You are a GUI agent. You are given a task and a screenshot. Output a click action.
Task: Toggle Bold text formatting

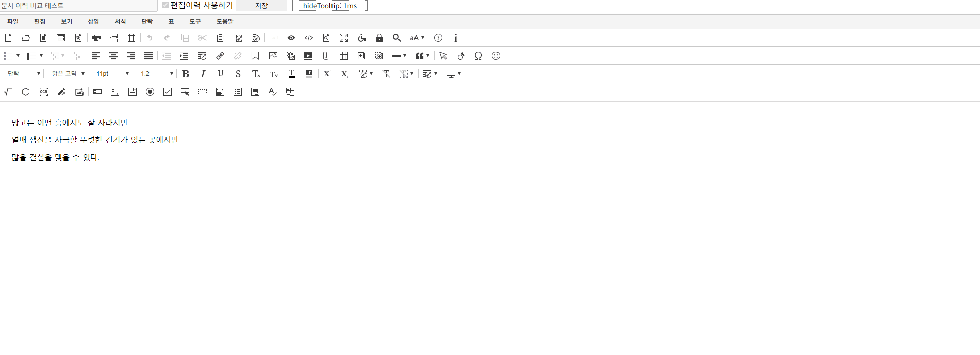coord(186,74)
